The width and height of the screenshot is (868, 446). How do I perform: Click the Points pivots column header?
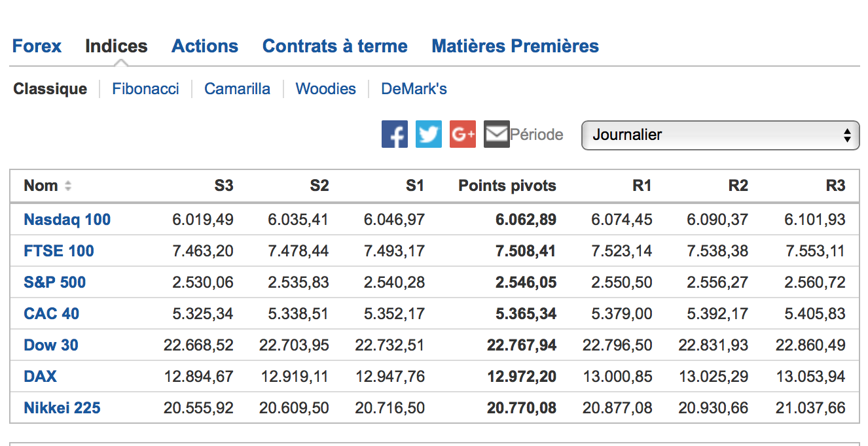507,186
